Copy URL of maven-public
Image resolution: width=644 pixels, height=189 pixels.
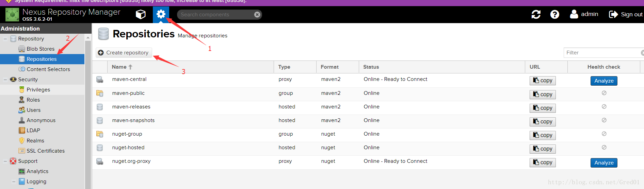[x=543, y=94]
